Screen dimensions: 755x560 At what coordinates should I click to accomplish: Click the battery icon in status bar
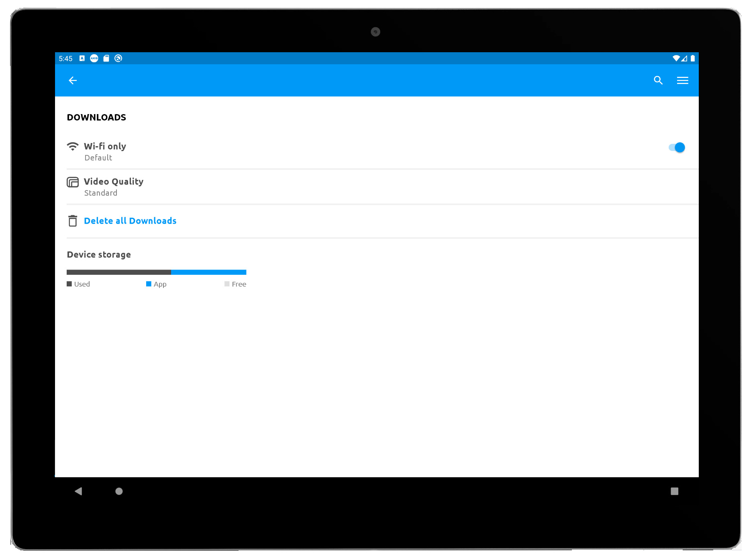tap(693, 58)
